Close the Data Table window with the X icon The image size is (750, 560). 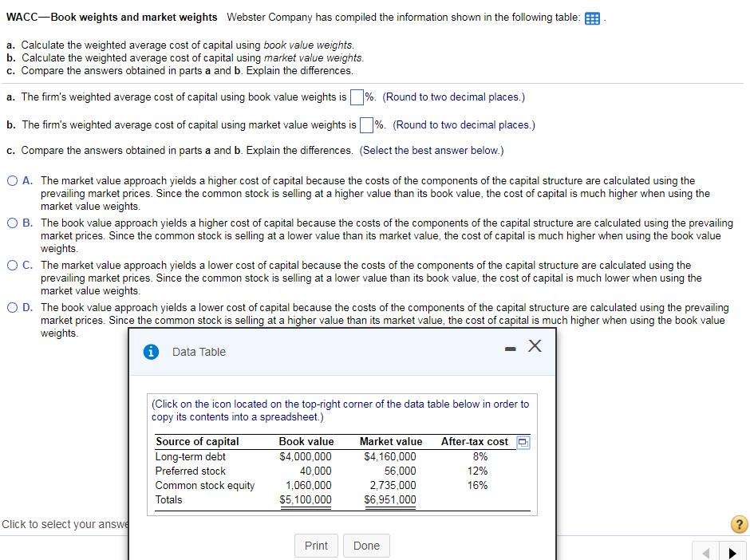click(x=535, y=345)
